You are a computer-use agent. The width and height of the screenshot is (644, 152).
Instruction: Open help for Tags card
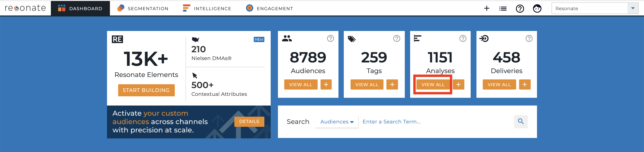(x=397, y=38)
